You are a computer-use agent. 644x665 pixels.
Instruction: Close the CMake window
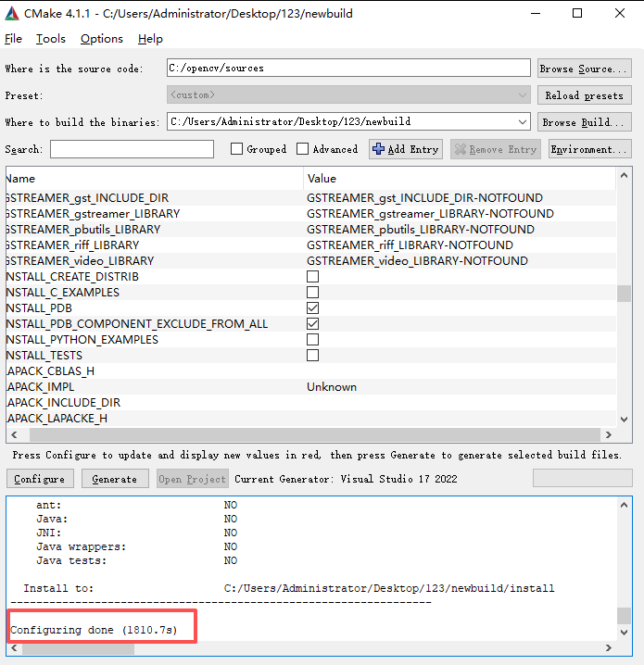pos(620,13)
